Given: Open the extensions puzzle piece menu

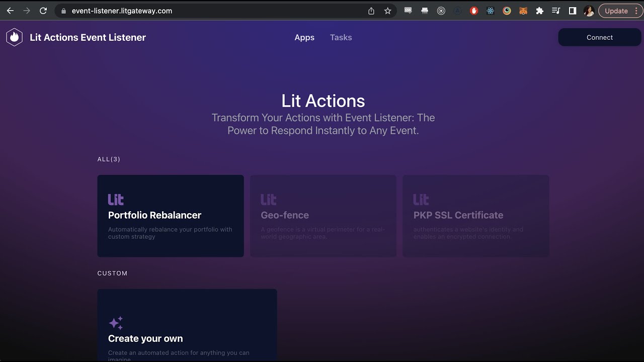Looking at the screenshot, I should (x=539, y=11).
